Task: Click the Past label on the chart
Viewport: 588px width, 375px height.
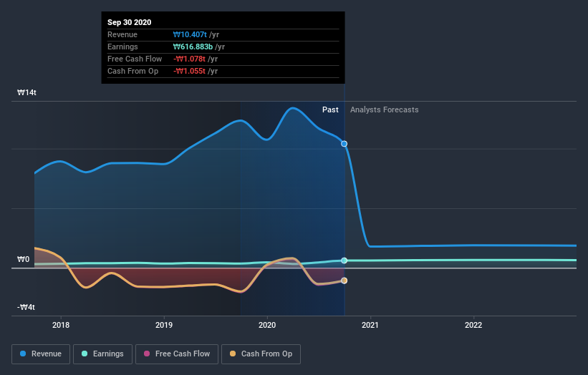Action: [x=330, y=109]
